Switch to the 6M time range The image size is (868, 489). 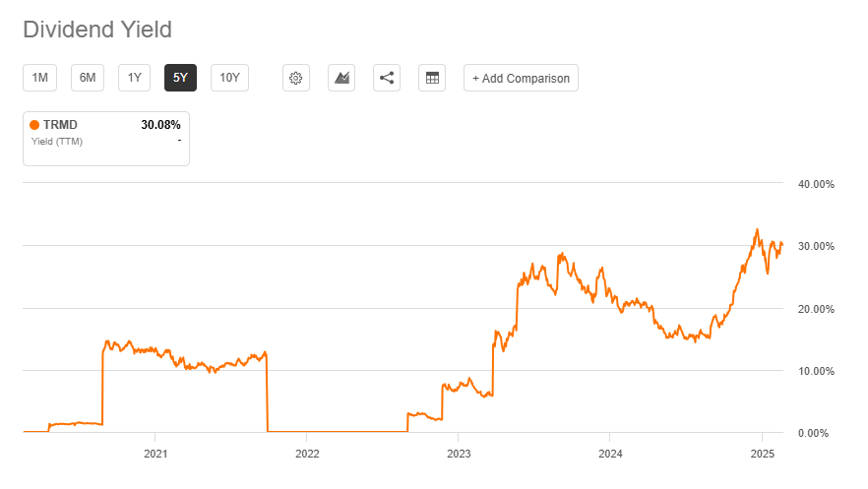coord(87,78)
